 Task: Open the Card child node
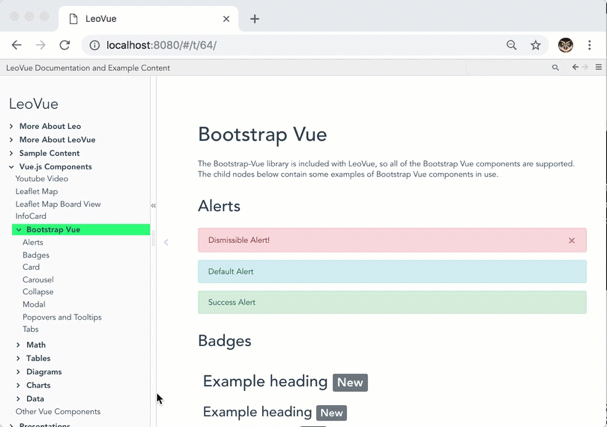tap(31, 267)
